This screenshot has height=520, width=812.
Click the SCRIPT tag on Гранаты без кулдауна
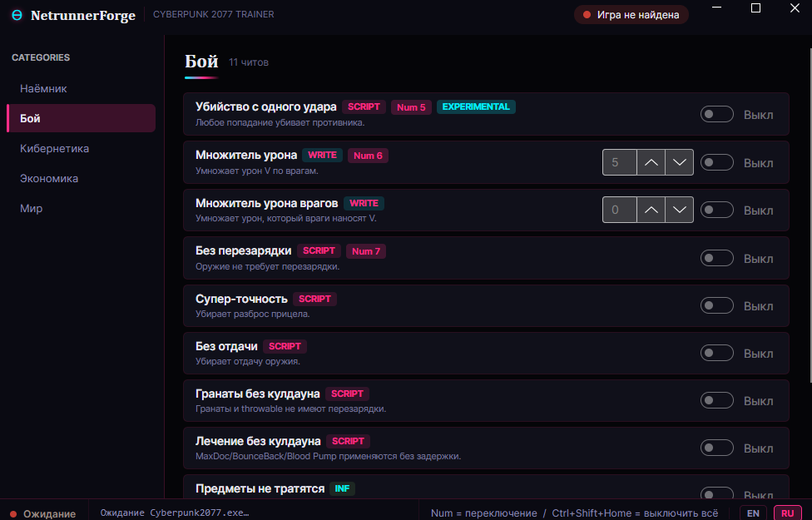pos(348,394)
